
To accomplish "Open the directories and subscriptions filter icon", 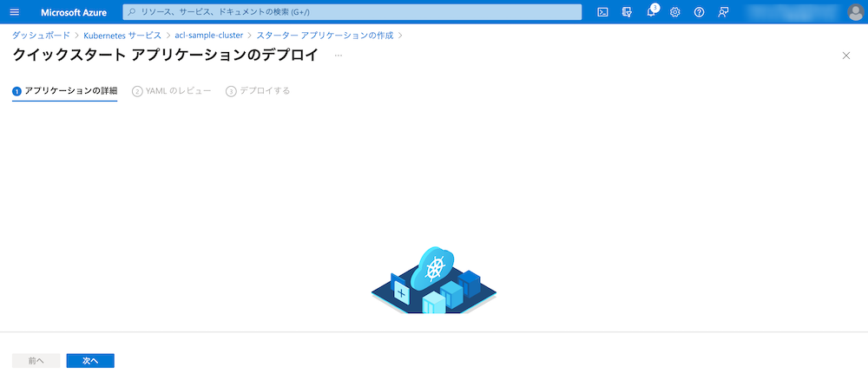I will click(x=627, y=12).
